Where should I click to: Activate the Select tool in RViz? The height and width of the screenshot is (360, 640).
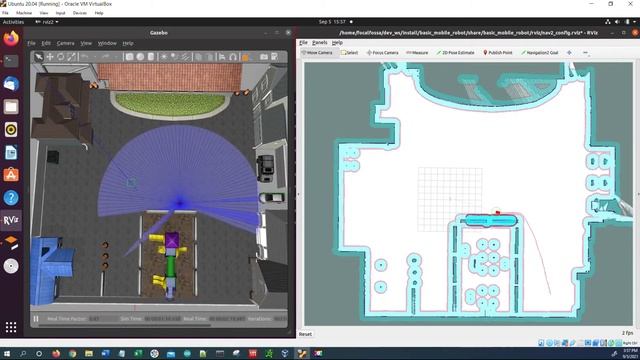349,53
